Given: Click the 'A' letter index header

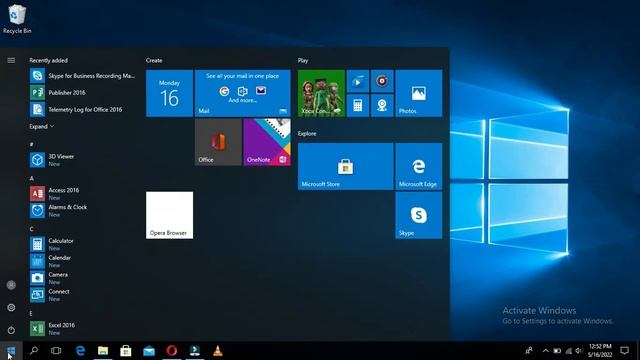Looking at the screenshot, I should (x=31, y=178).
